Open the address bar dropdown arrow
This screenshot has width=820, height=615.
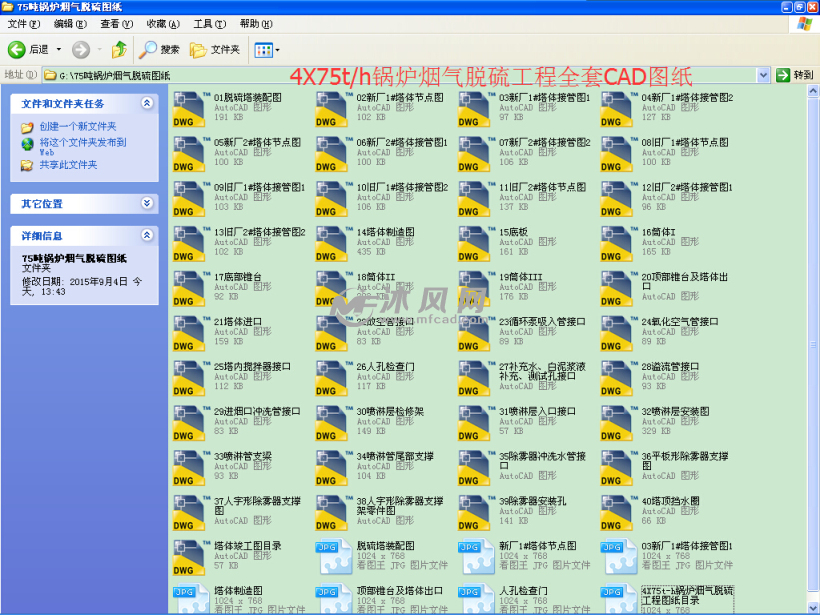pos(763,75)
